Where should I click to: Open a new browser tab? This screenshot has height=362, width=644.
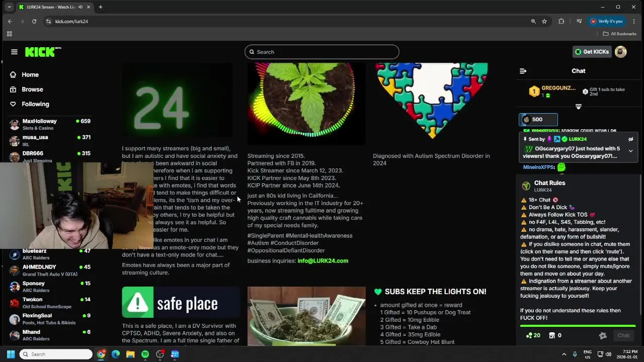click(100, 7)
